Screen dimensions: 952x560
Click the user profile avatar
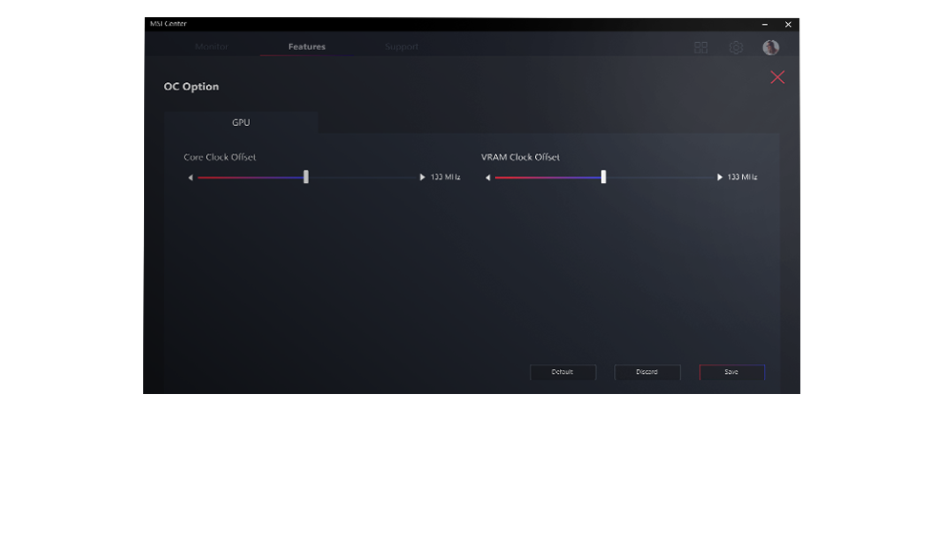tap(771, 48)
